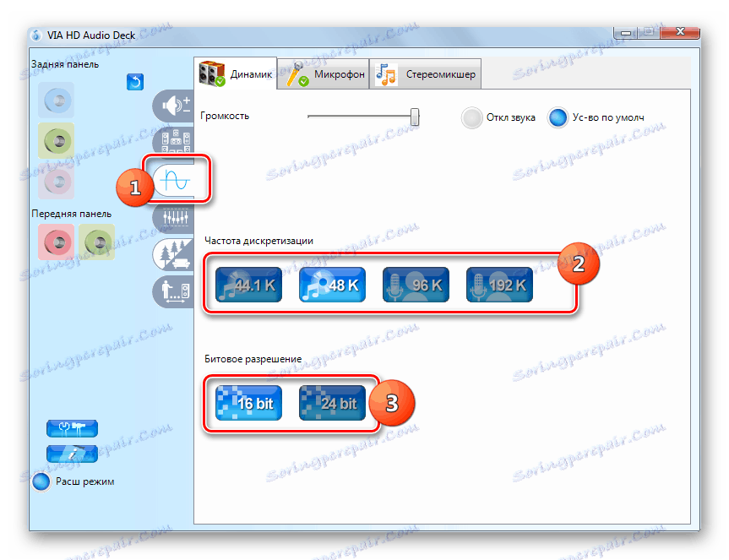729x560 pixels.
Task: Switch to the Микрофон tab
Action: point(324,73)
